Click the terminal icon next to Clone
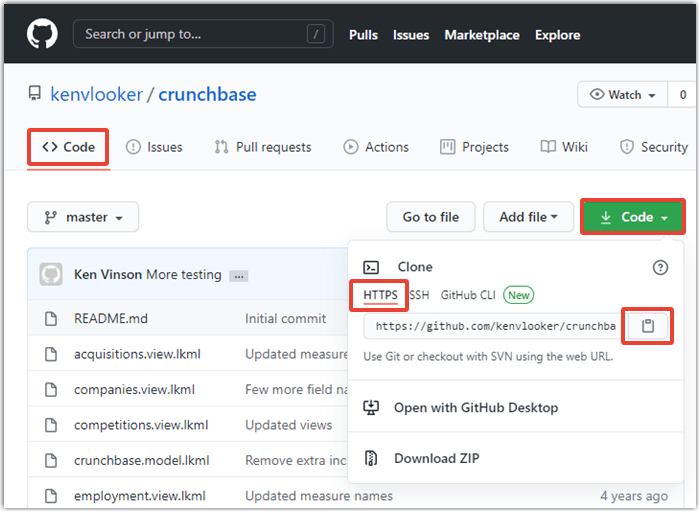The width and height of the screenshot is (700, 512). tap(371, 267)
